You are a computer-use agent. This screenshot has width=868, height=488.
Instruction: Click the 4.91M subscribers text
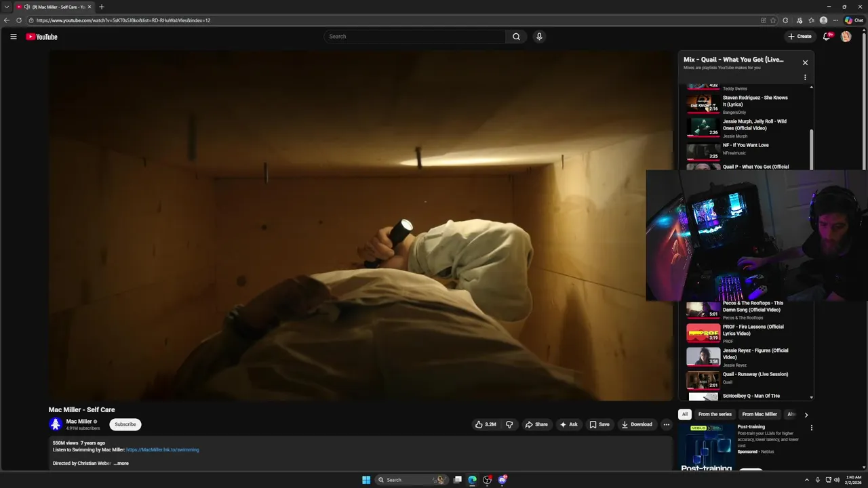pos(83,428)
